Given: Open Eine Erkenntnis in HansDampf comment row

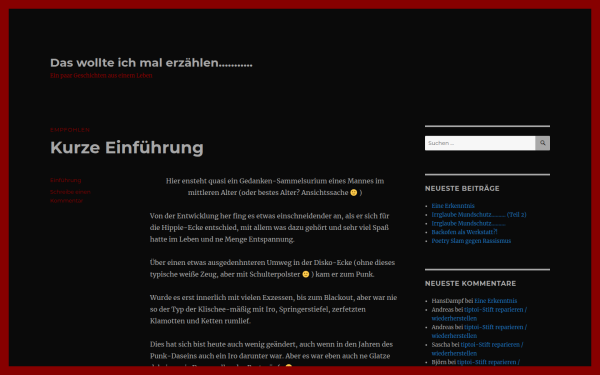Looking at the screenshot, I should click(x=496, y=301).
